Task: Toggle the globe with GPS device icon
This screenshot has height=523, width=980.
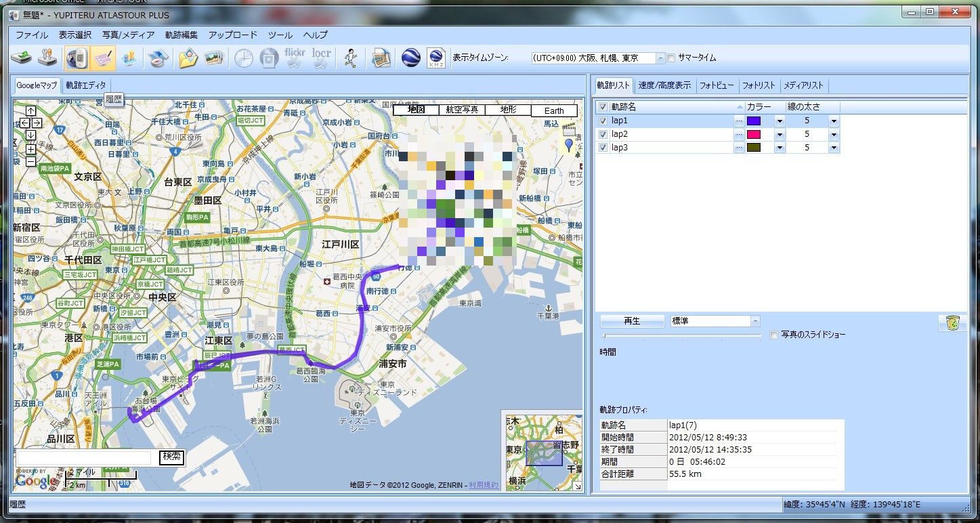Action: point(77,58)
